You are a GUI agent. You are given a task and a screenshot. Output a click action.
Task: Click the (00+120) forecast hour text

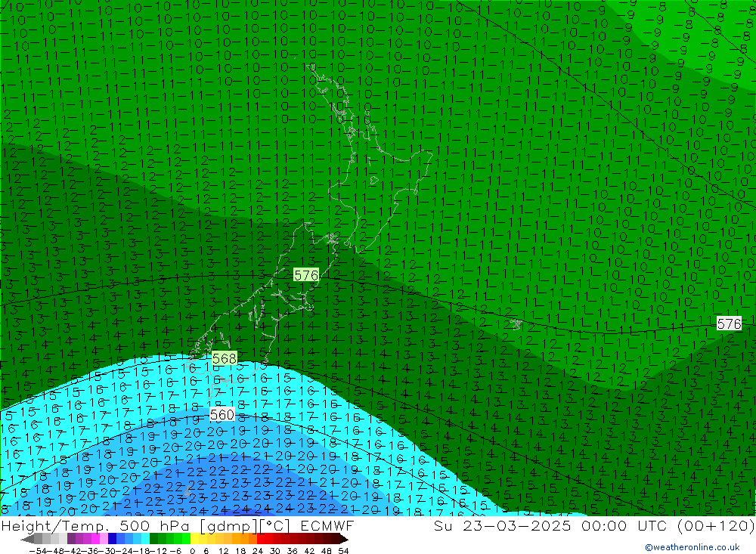click(x=715, y=525)
